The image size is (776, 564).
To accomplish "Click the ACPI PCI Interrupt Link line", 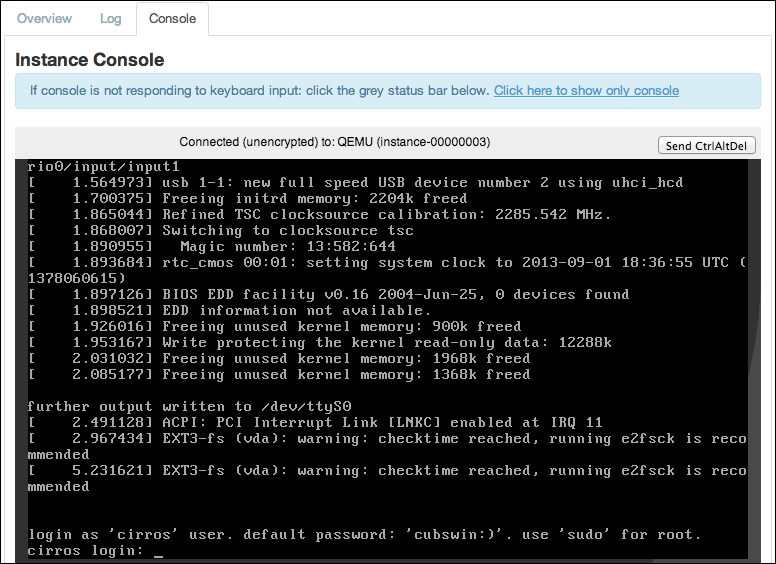I will [330, 422].
